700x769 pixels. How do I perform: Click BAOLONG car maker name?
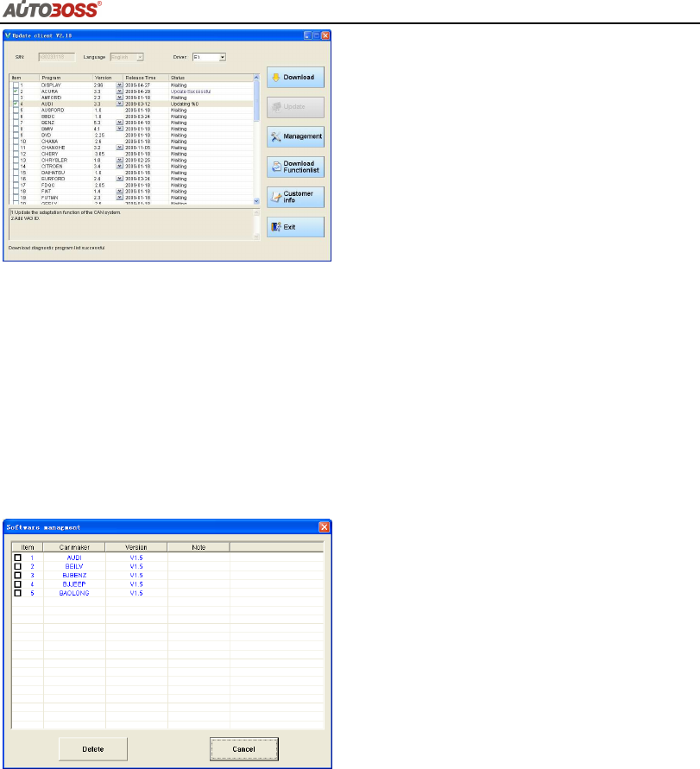(74, 593)
